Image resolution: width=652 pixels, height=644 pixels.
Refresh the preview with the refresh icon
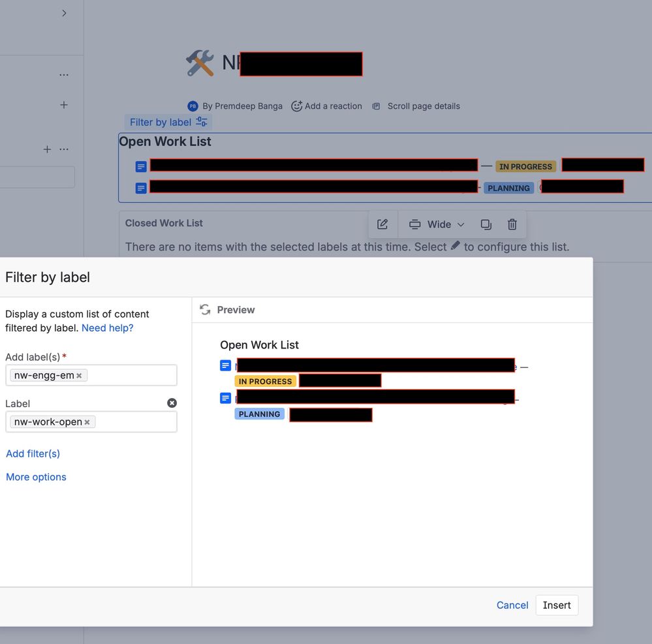click(205, 310)
